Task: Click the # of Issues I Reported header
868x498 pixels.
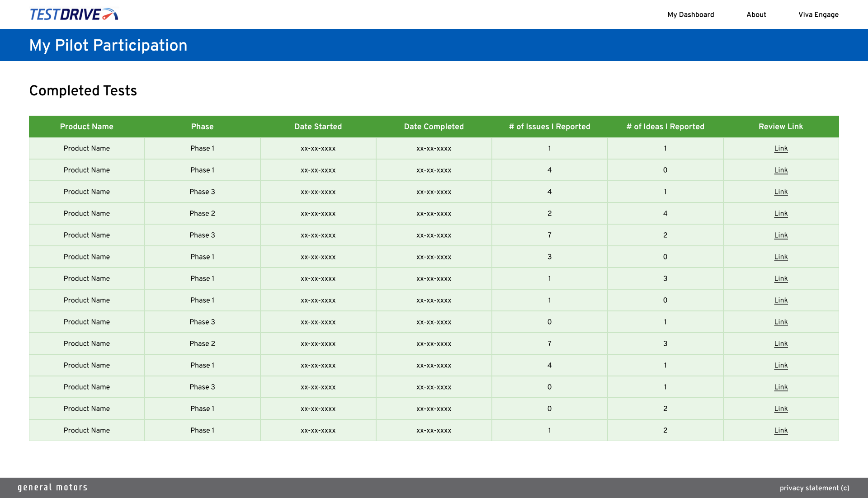Action: pos(549,127)
